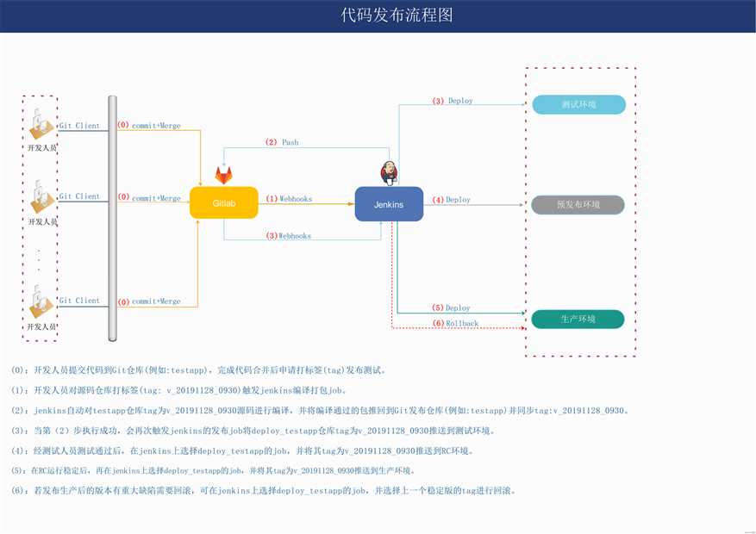This screenshot has height=534, width=756.
Task: Click the GitLab fox logo icon
Action: [223, 175]
